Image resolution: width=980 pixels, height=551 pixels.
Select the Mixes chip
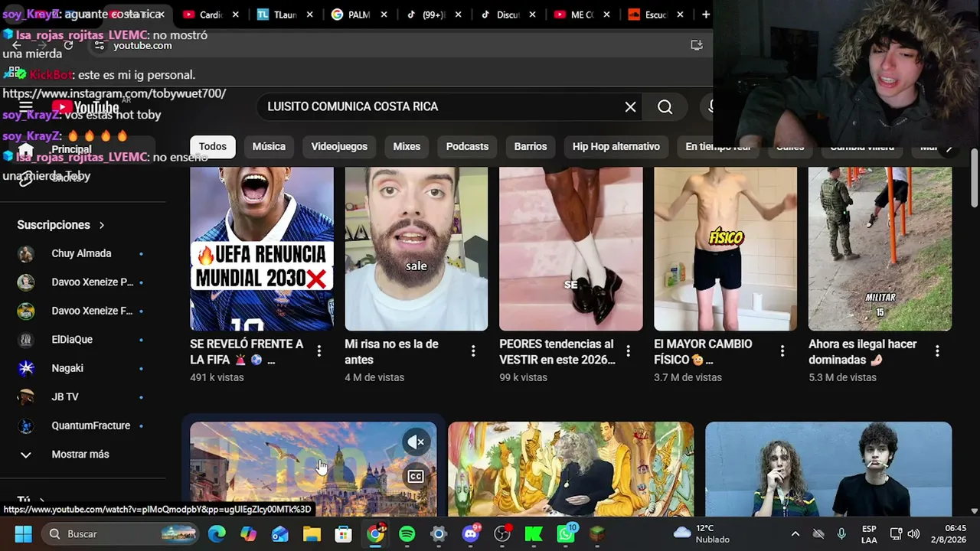(x=407, y=147)
